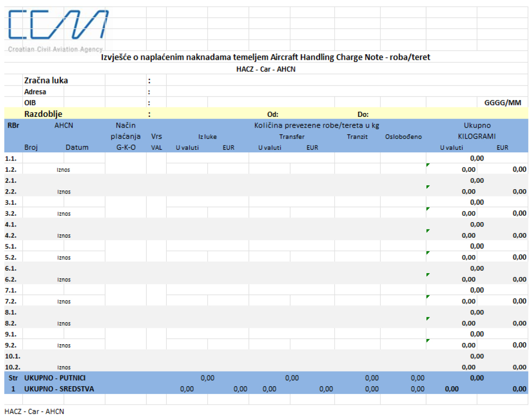Viewport: 532px width, 420px height.
Task: Select the UKUPNO - SREDSTVA total cell
Action: pyautogui.click(x=59, y=389)
